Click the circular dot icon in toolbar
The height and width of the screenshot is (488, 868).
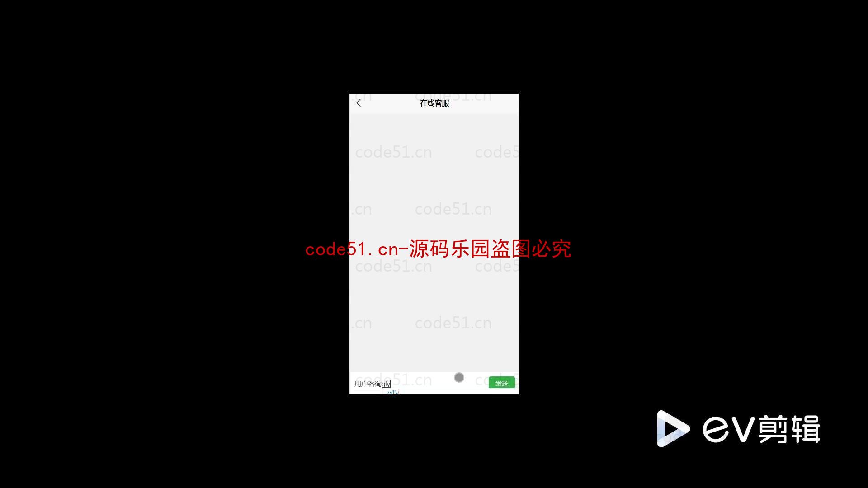coord(459,377)
